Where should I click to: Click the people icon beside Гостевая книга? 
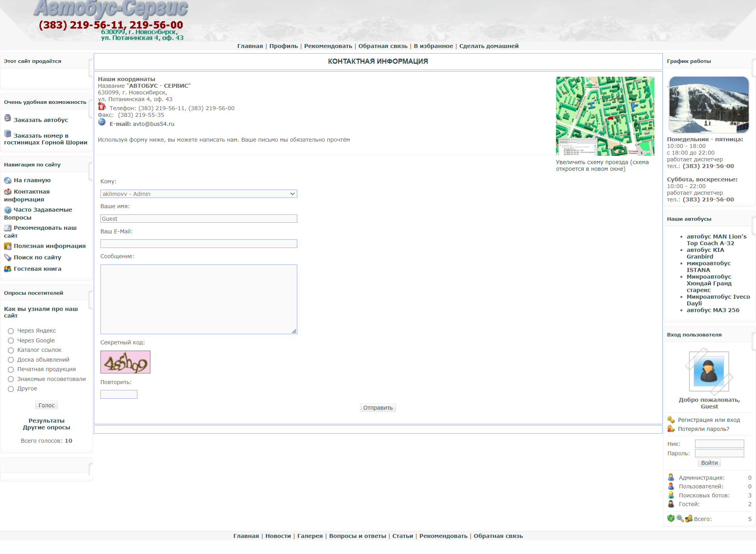[7, 269]
